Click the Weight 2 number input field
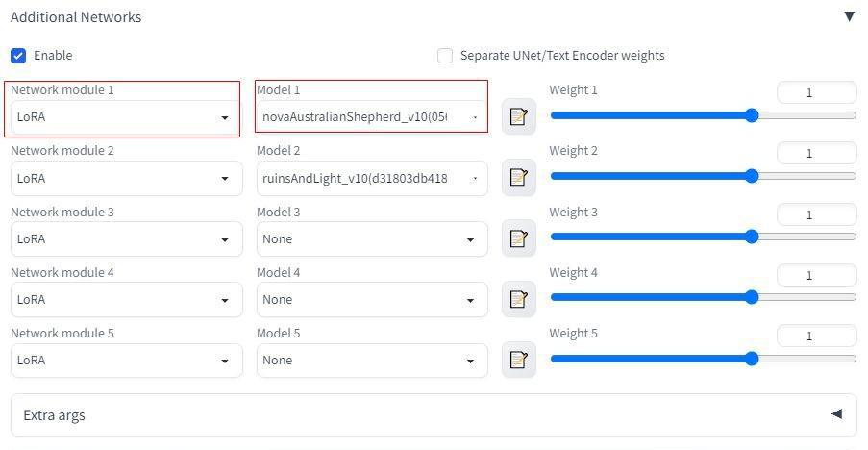868x450 pixels. pos(816,153)
